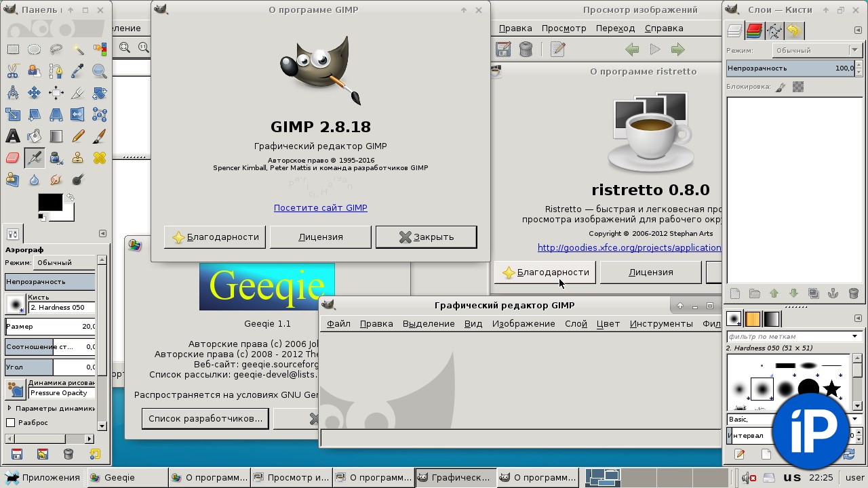
Task: Switch to the Paths tab
Action: coord(774,30)
